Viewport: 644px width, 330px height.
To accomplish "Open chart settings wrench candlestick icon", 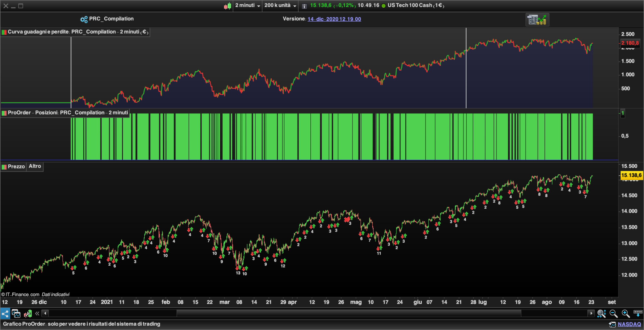I will click(x=28, y=313).
